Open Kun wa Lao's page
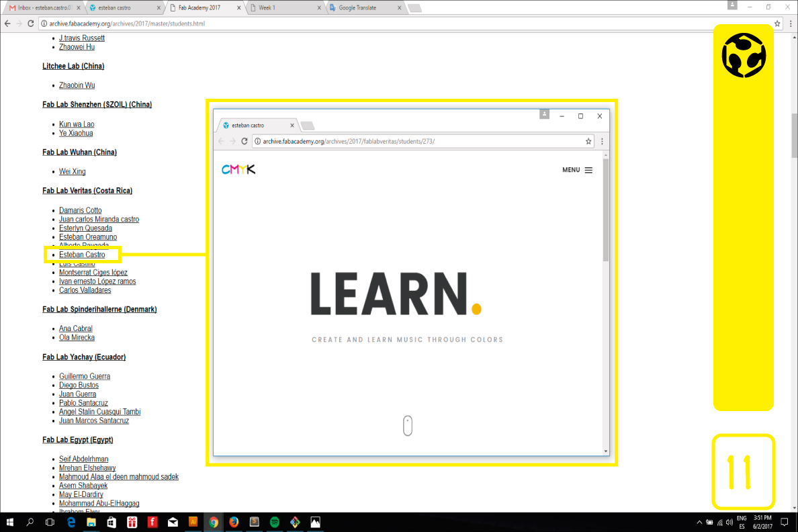798x532 pixels. point(77,124)
